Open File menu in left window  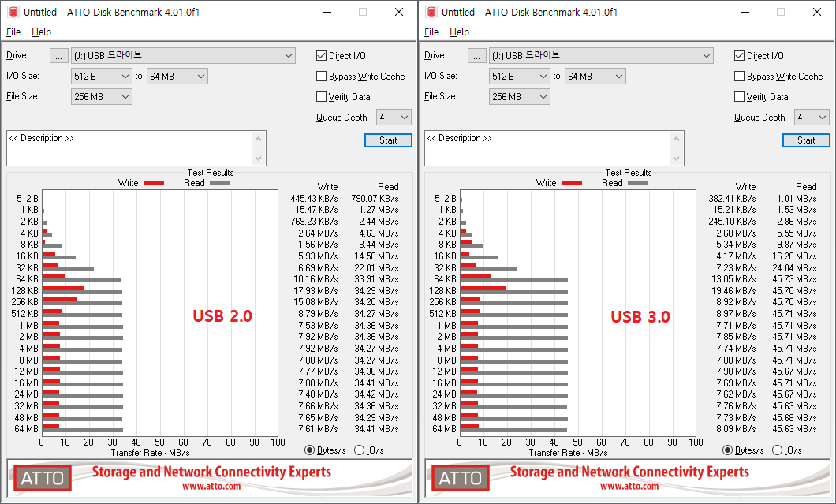click(13, 32)
